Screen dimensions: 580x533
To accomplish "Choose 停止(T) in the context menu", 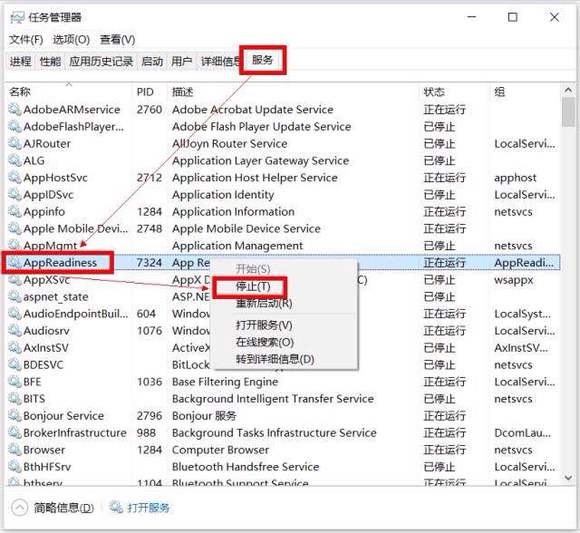I will [253, 287].
